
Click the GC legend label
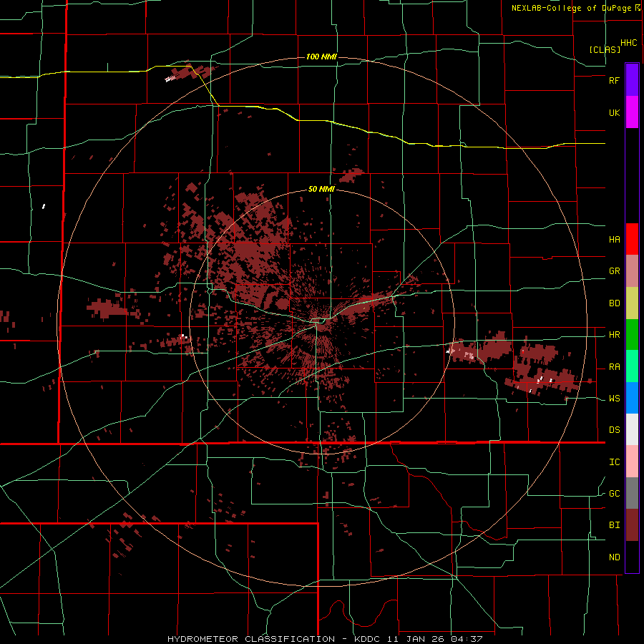click(x=615, y=494)
